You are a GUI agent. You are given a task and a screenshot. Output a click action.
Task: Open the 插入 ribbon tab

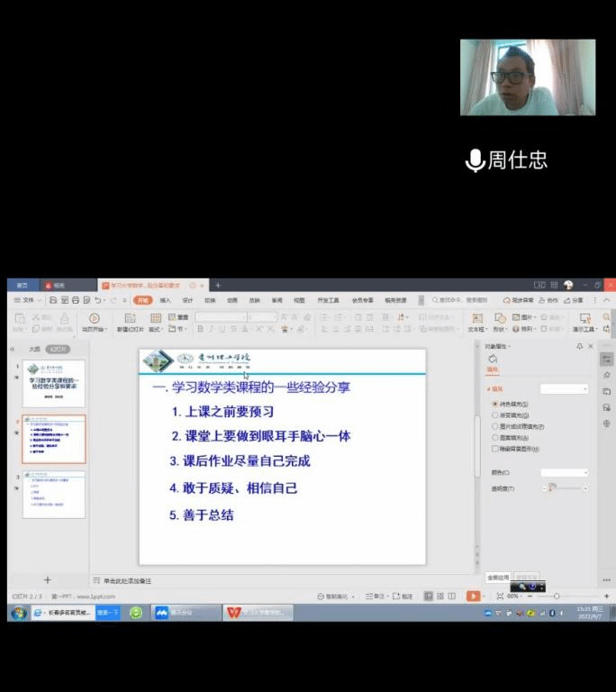coord(165,300)
